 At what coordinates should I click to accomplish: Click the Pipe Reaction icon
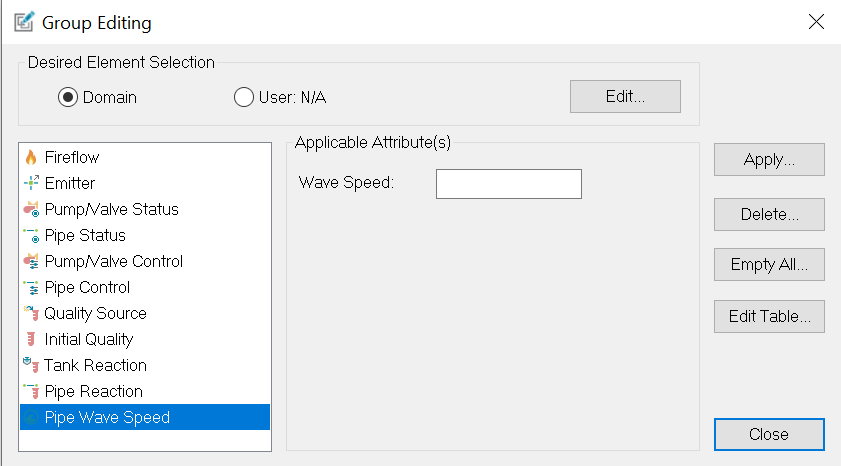[x=31, y=391]
